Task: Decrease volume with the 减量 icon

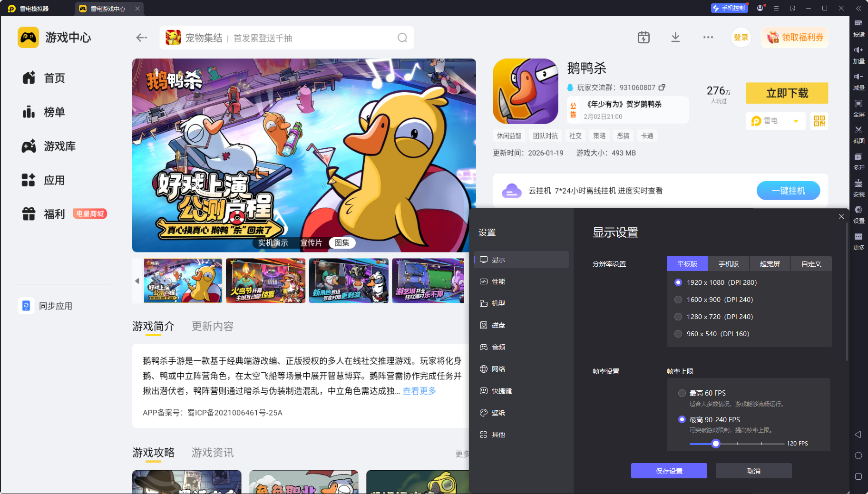Action: coord(858,81)
